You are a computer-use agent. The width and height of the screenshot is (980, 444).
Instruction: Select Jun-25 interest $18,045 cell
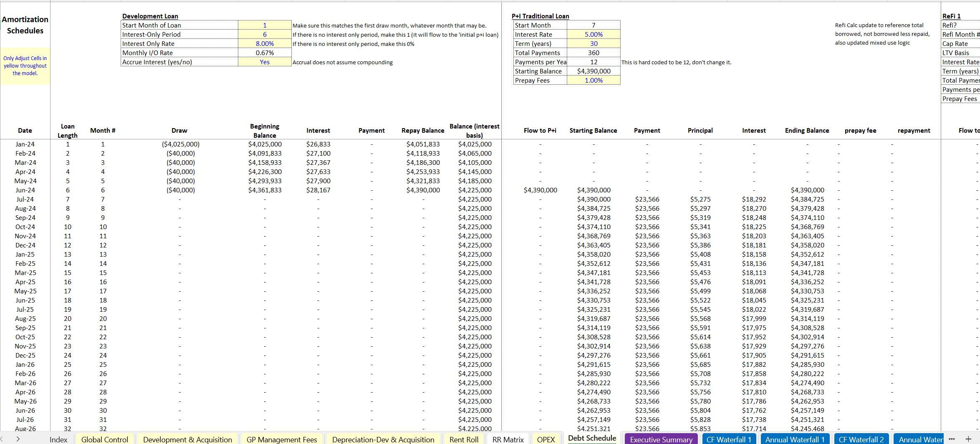tap(754, 300)
